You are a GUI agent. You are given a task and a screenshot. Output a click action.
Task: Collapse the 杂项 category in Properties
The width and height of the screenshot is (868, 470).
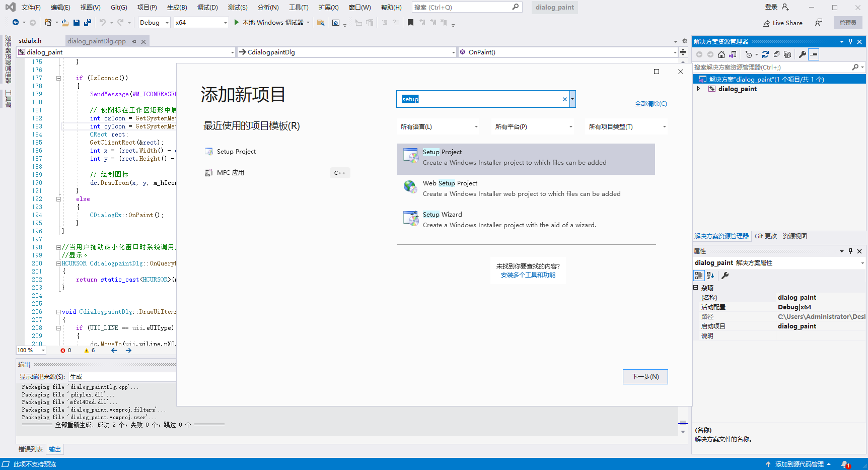pos(696,288)
